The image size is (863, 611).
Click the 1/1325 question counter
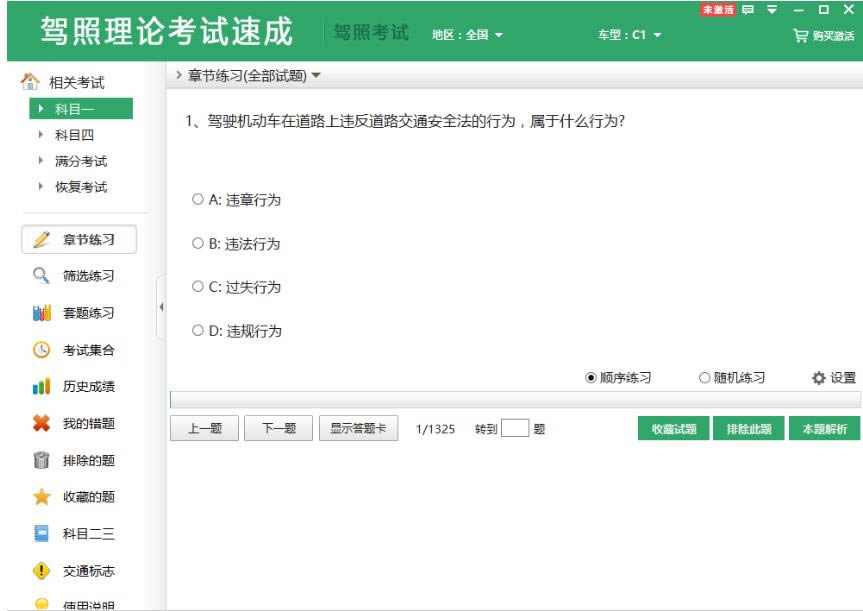click(435, 429)
